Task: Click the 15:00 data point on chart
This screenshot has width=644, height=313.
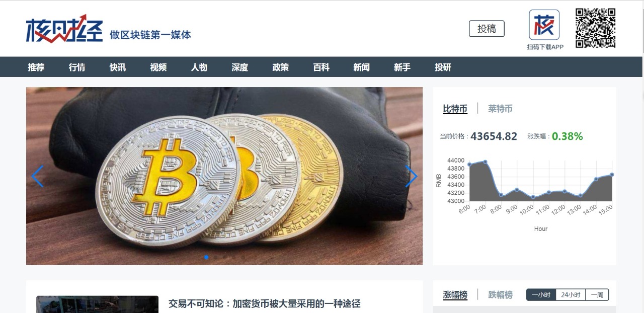Action: pos(612,175)
